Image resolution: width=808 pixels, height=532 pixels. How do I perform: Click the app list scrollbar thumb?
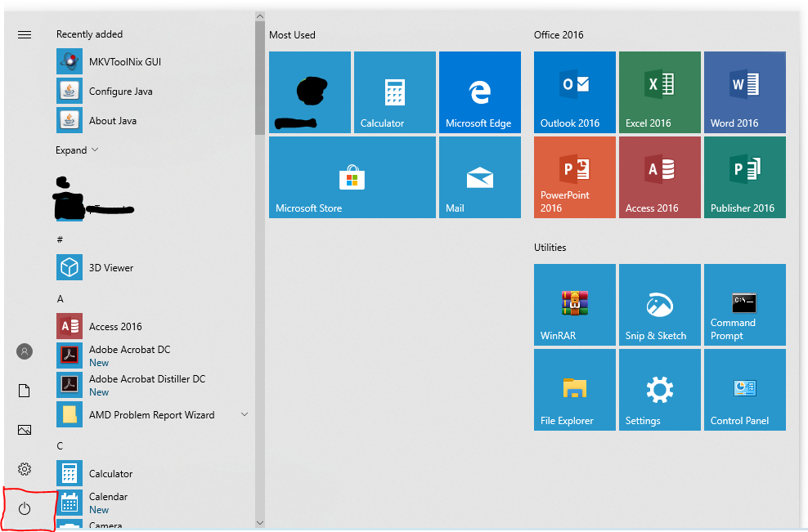point(260,78)
